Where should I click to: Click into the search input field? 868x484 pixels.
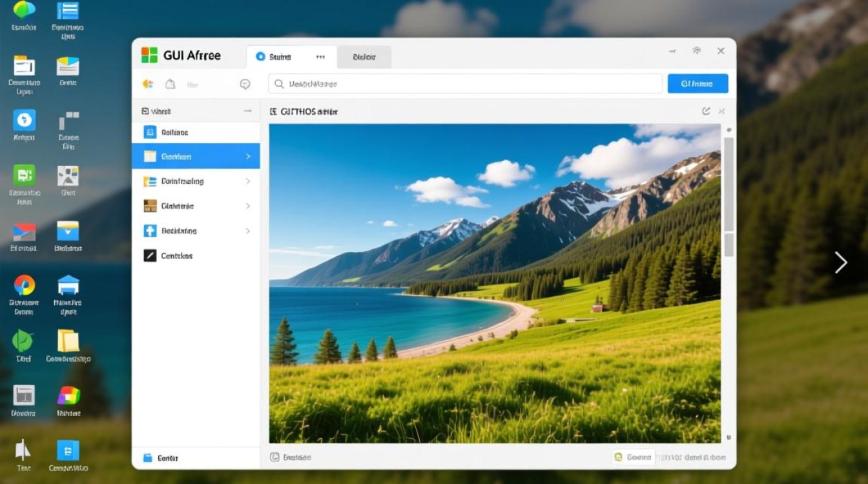[465, 84]
